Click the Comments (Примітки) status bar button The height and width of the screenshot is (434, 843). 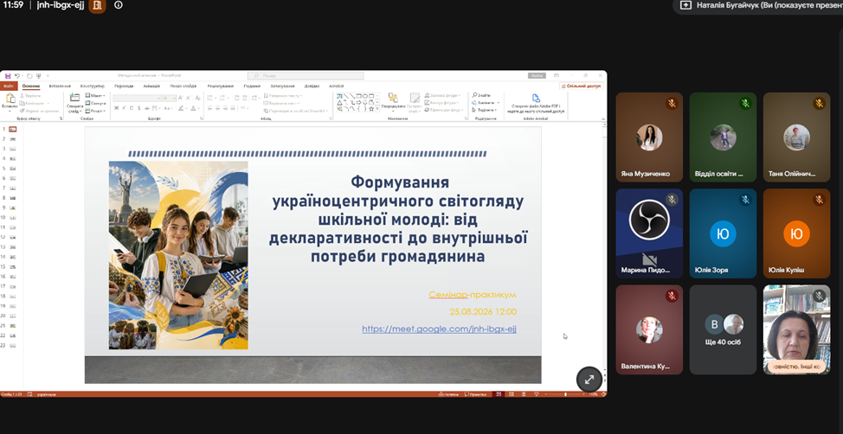[475, 394]
